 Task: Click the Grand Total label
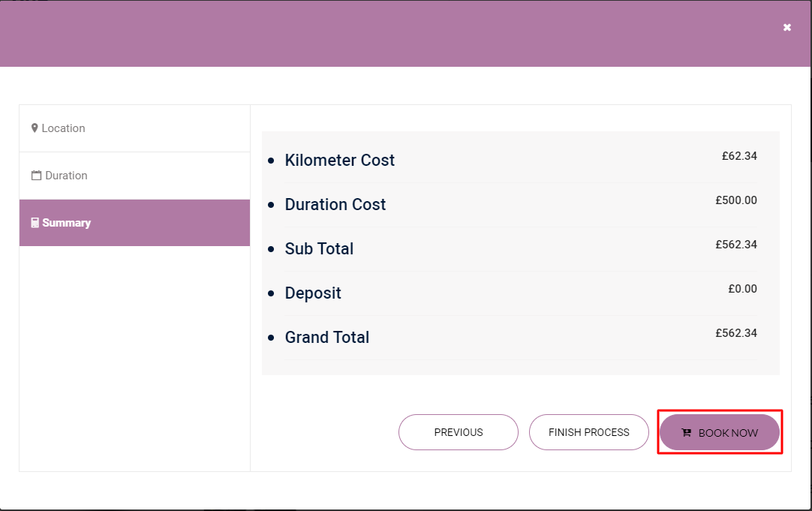click(x=326, y=338)
